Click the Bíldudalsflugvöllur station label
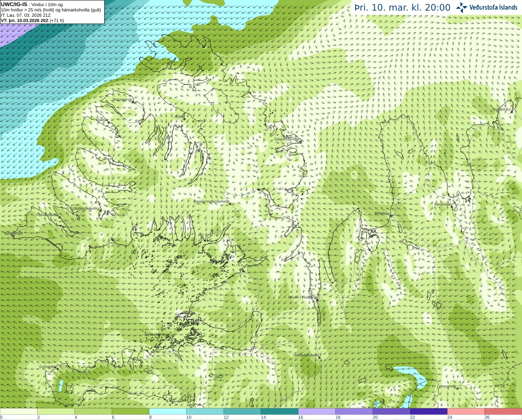This screenshot has height=420, width=522. [x=85, y=208]
